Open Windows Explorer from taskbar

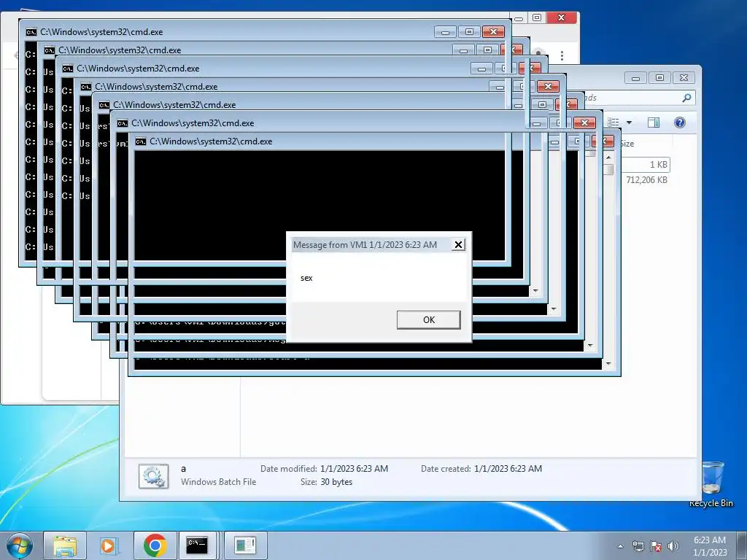coord(65,545)
